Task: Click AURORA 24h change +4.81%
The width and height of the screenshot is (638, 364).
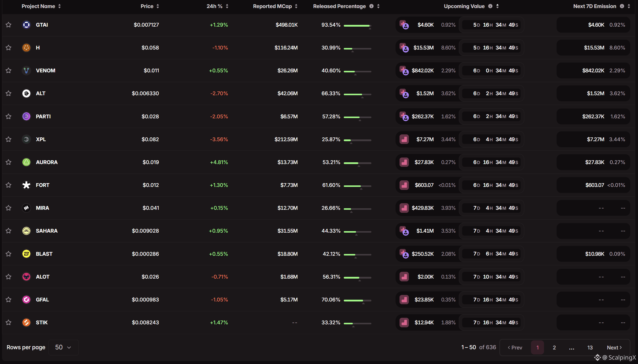Action: pyautogui.click(x=219, y=162)
